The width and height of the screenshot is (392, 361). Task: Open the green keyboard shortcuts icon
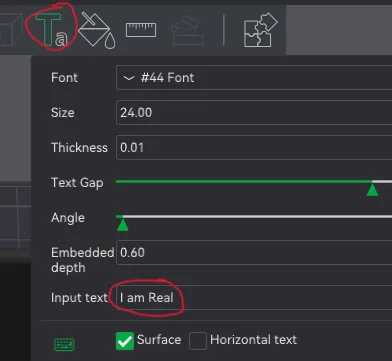pos(64,344)
